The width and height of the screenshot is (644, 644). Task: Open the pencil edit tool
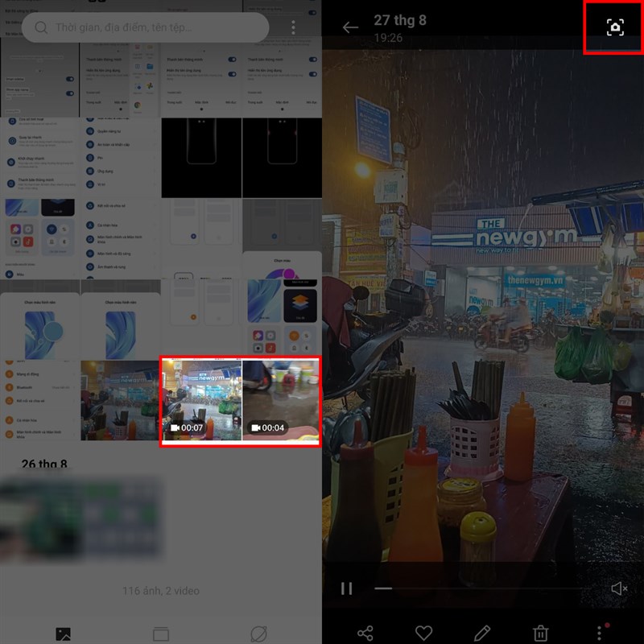[x=481, y=632]
